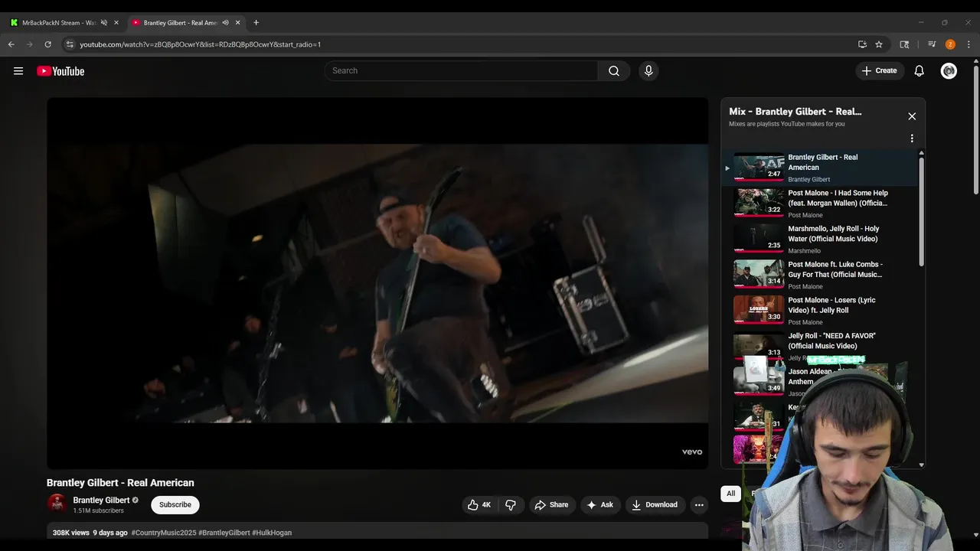Mute the Brantley Gilbert tab audio
Image resolution: width=980 pixels, height=551 pixels.
point(225,23)
